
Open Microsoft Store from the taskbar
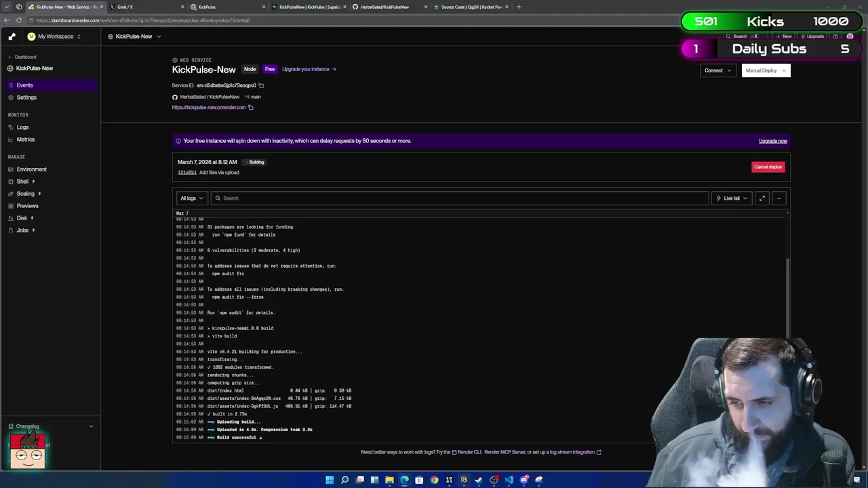tap(419, 480)
